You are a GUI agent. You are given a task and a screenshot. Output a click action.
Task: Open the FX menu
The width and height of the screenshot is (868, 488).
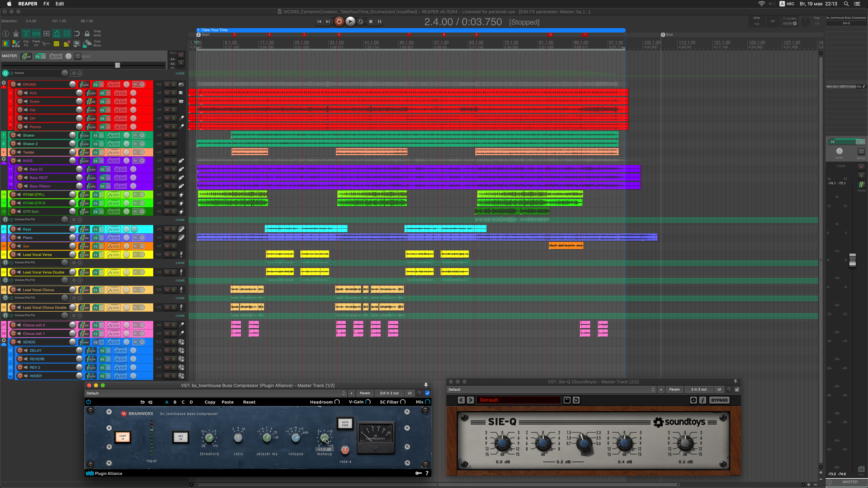(46, 4)
